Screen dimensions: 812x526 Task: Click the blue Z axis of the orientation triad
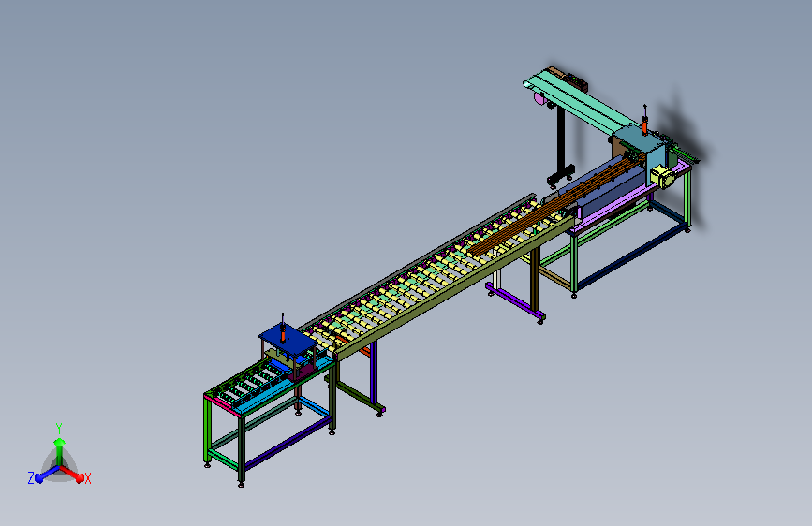pyautogui.click(x=44, y=475)
